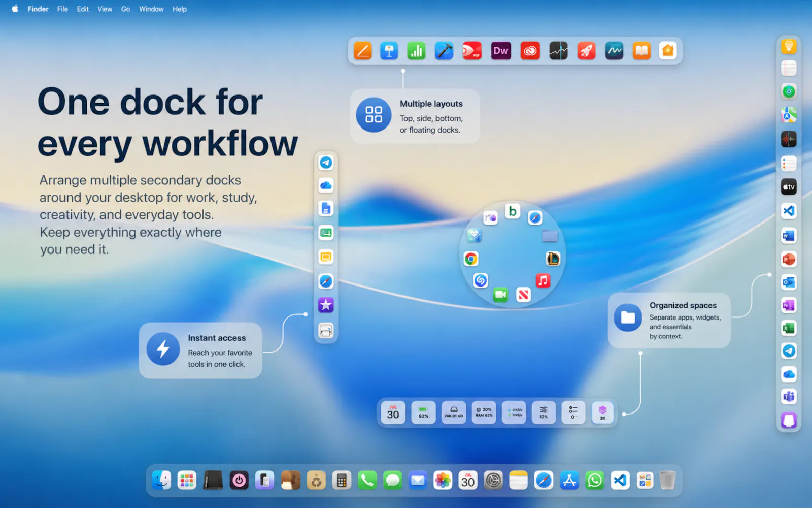Open Calculator in the bottom dock
This screenshot has height=508, width=812.
coord(342,480)
